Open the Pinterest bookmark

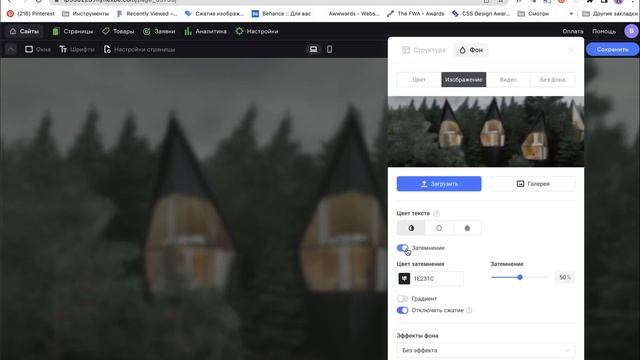31,13
